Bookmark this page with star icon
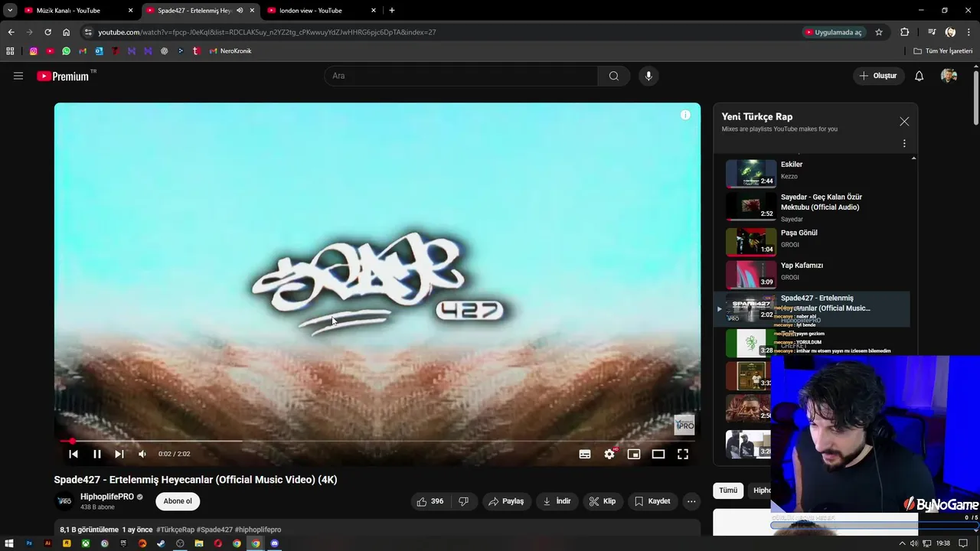This screenshot has width=980, height=551. (879, 32)
